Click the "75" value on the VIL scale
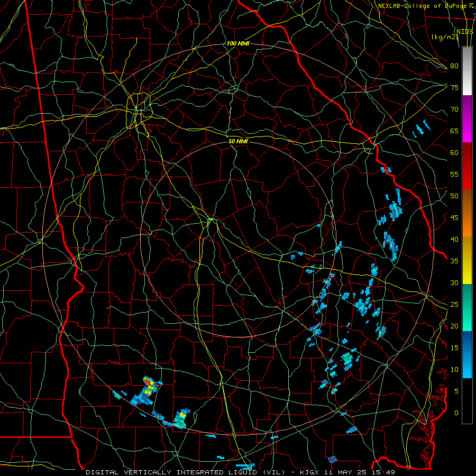The width and height of the screenshot is (476, 476). point(454,87)
